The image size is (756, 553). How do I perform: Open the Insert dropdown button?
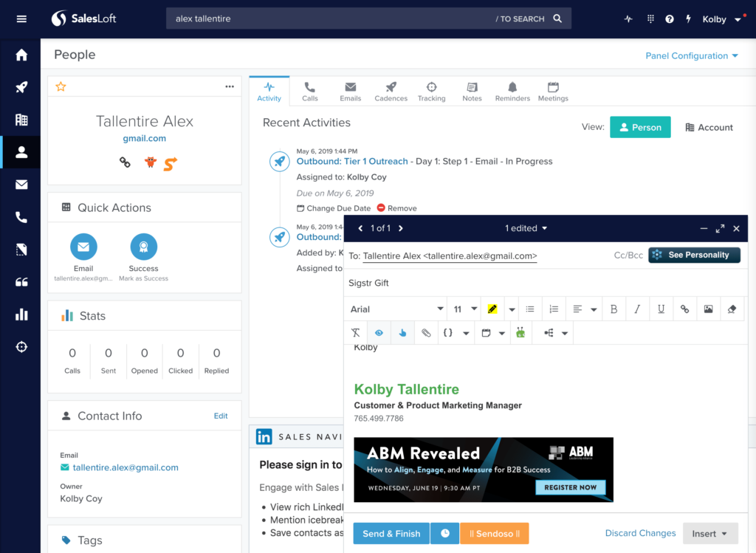710,534
